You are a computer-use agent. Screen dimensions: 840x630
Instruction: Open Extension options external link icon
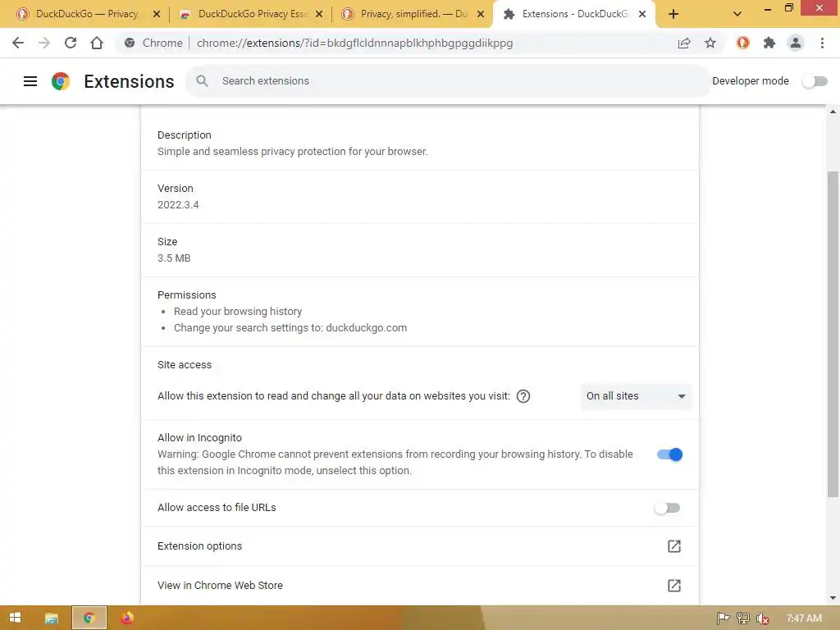(674, 546)
